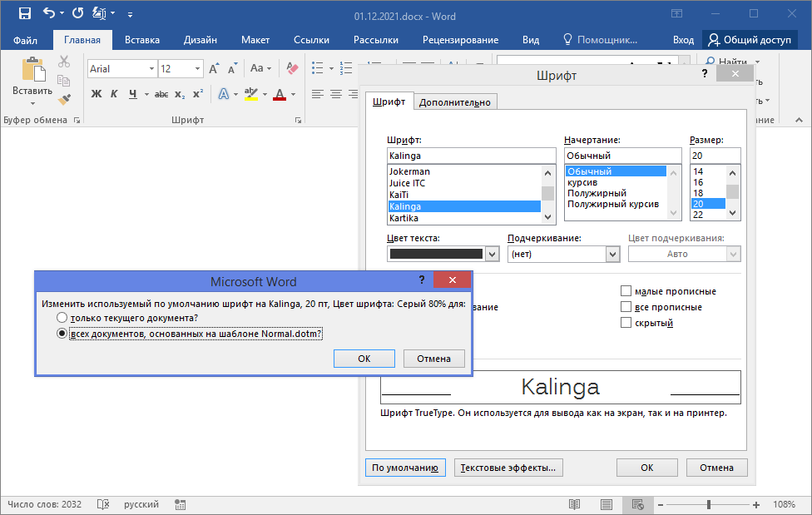The width and height of the screenshot is (812, 515).
Task: Save the document from Quick Access toolbar
Action: [24, 14]
